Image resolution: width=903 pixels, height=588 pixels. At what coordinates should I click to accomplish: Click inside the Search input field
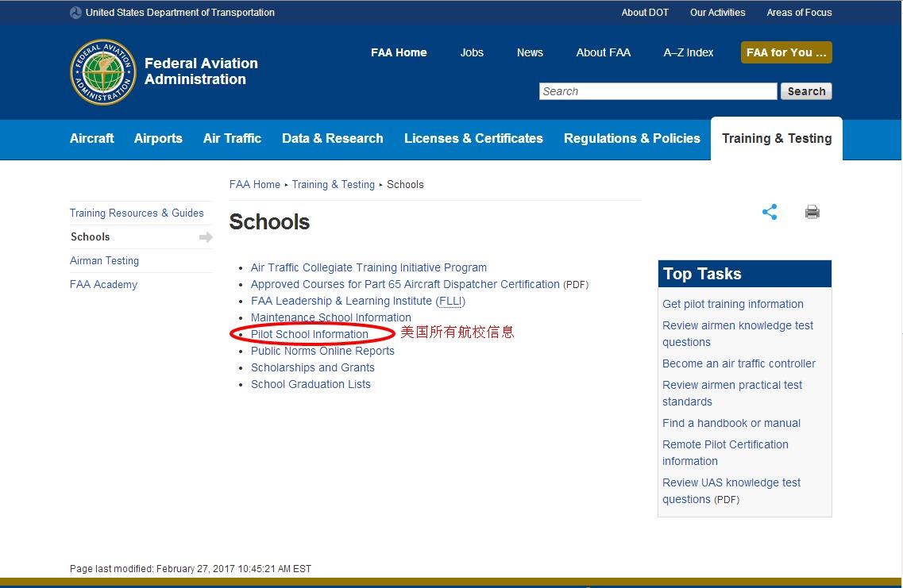pos(658,91)
